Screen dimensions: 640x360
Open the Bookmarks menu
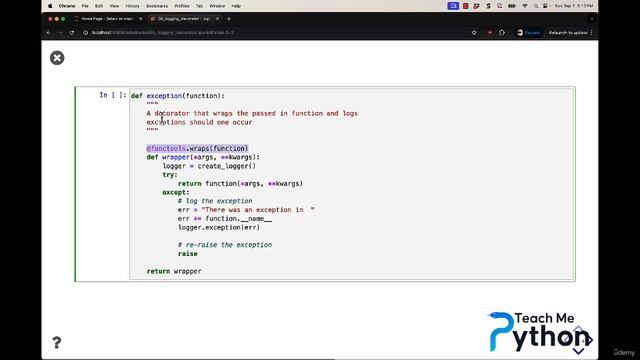click(x=157, y=6)
